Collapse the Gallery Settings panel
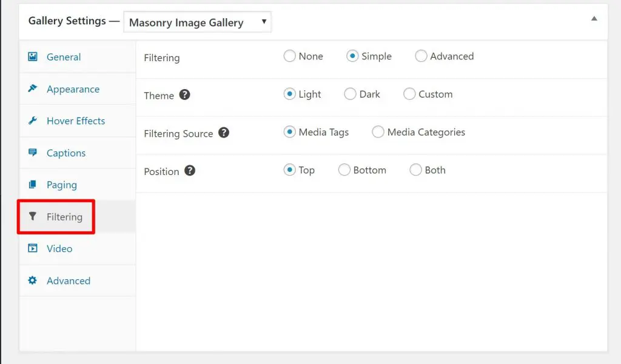Screen dimensions: 621x364 594,19
